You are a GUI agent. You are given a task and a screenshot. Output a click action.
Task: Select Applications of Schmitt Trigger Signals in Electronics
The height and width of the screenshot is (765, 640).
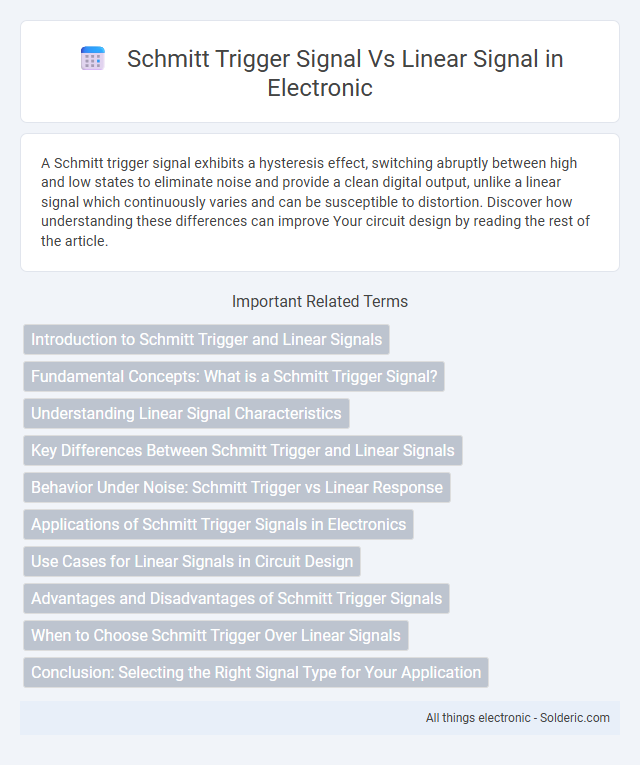pyautogui.click(x=219, y=524)
